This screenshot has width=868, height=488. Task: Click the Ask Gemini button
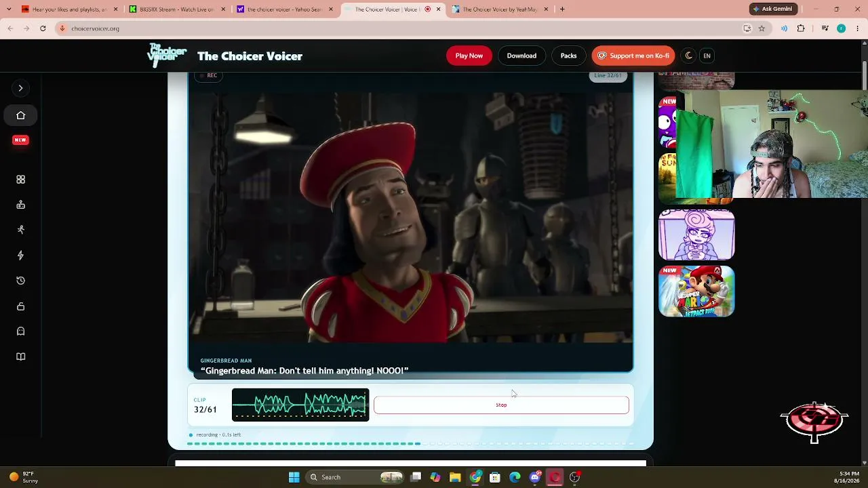click(x=772, y=9)
